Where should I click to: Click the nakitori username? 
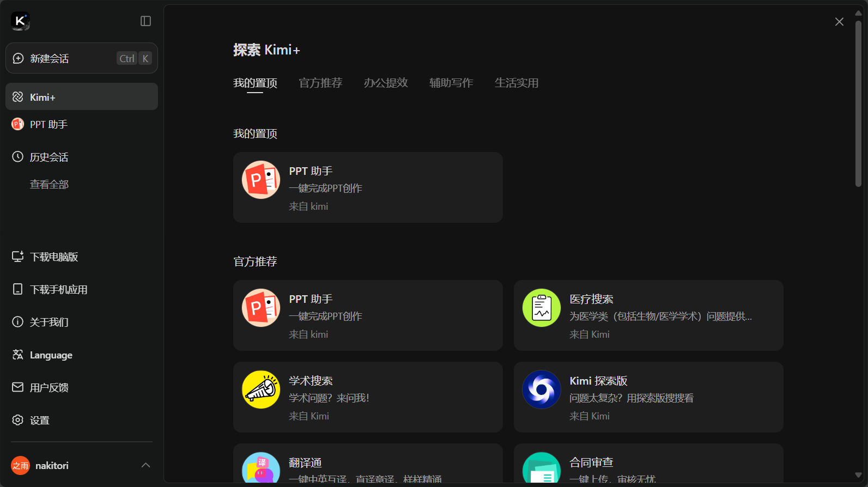point(52,465)
